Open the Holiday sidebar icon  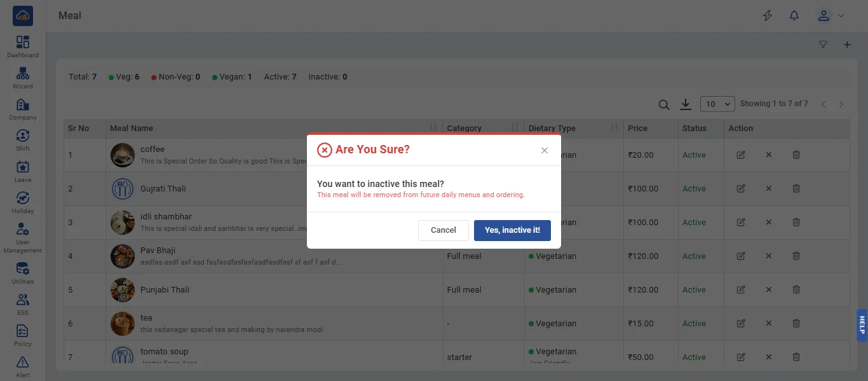tap(23, 203)
